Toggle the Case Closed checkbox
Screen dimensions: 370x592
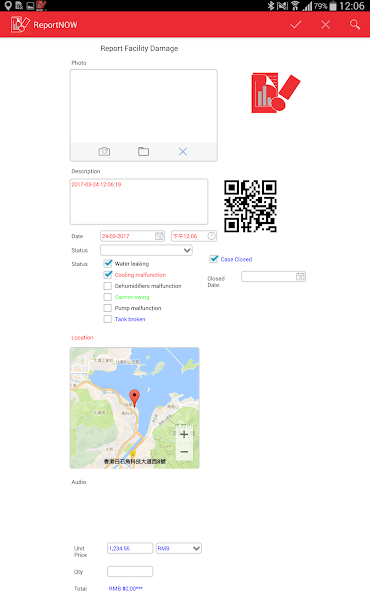(214, 259)
